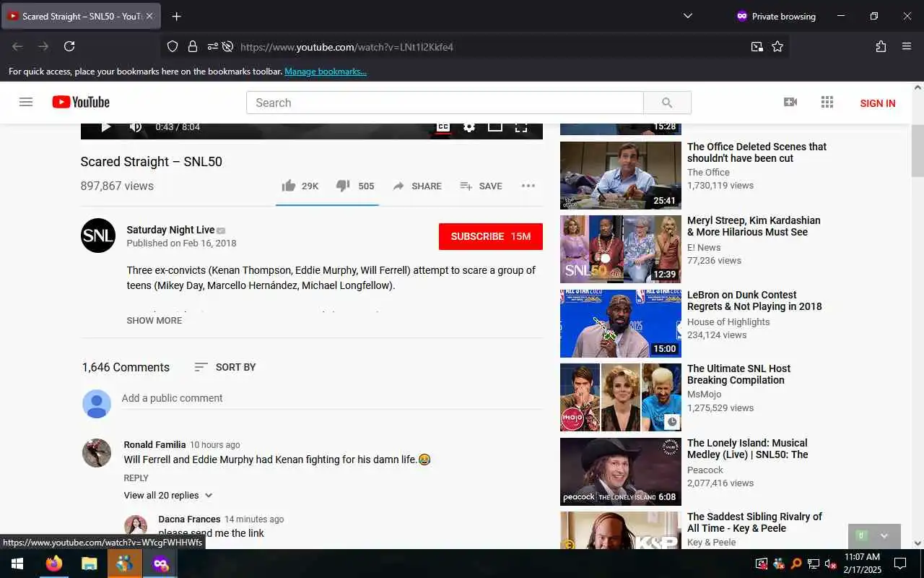The height and width of the screenshot is (578, 924).
Task: Open the create video camera icon
Action: [790, 102]
